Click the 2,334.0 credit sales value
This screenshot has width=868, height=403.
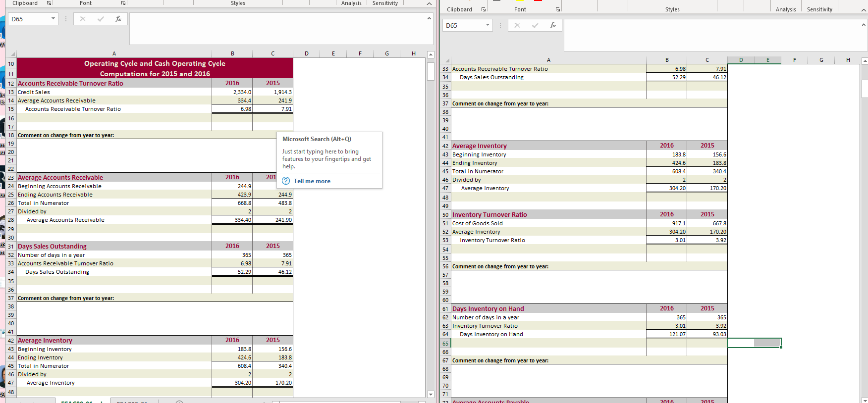click(232, 92)
